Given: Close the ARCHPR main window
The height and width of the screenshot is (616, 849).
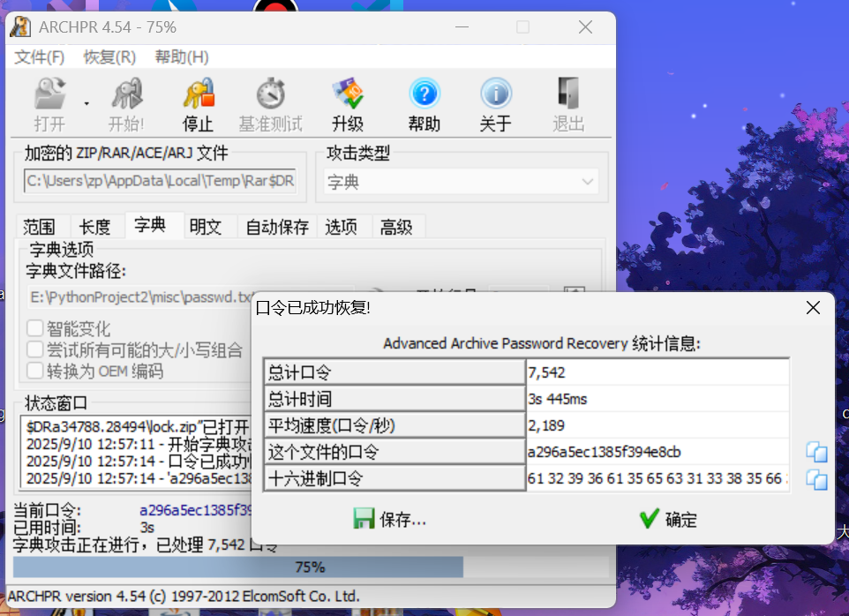Looking at the screenshot, I should click(585, 27).
